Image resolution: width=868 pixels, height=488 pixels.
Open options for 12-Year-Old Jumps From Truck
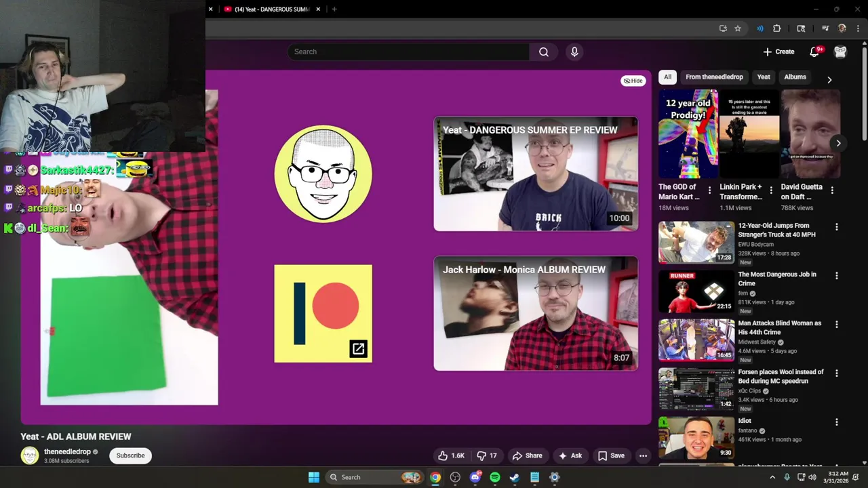(836, 227)
